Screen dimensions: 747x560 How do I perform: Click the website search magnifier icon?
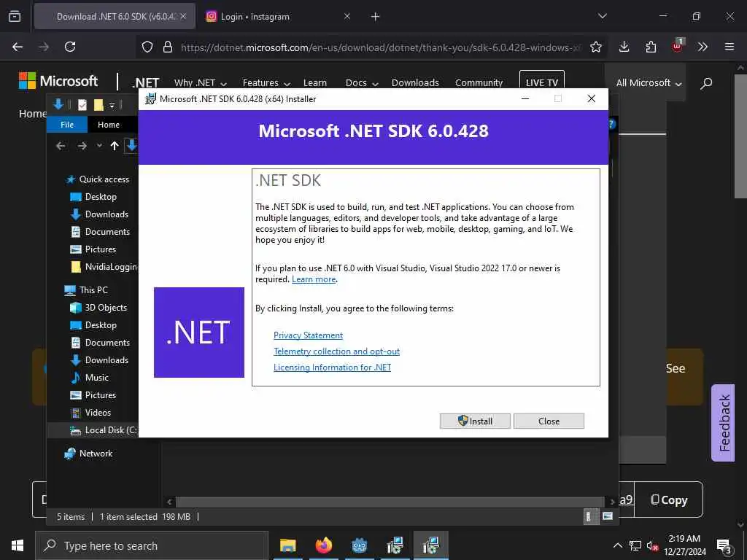point(706,83)
